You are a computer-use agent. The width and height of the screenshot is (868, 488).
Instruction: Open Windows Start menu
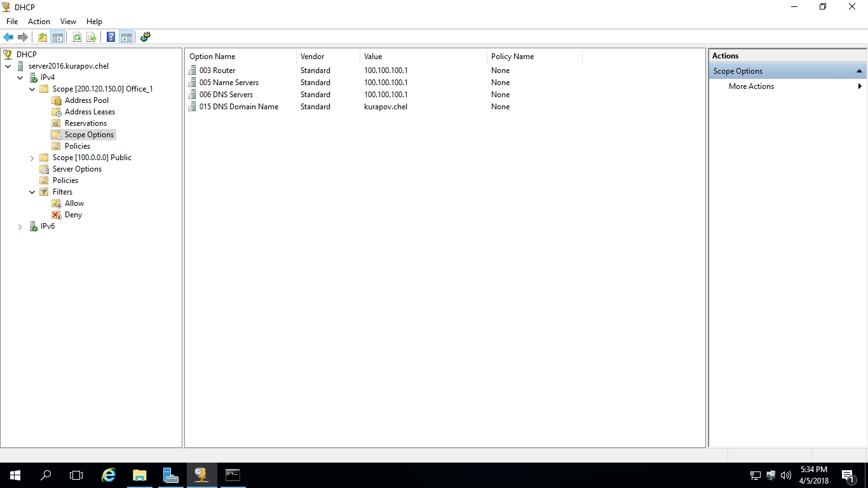click(15, 475)
